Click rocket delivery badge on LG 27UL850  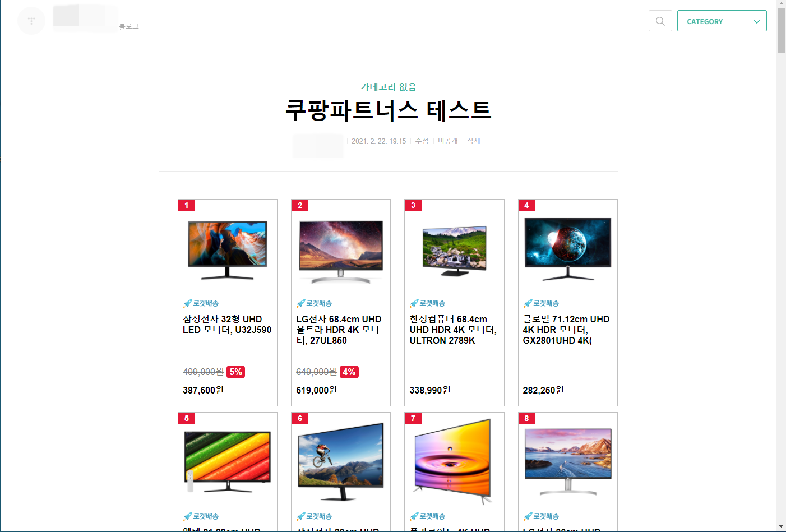[x=314, y=303]
